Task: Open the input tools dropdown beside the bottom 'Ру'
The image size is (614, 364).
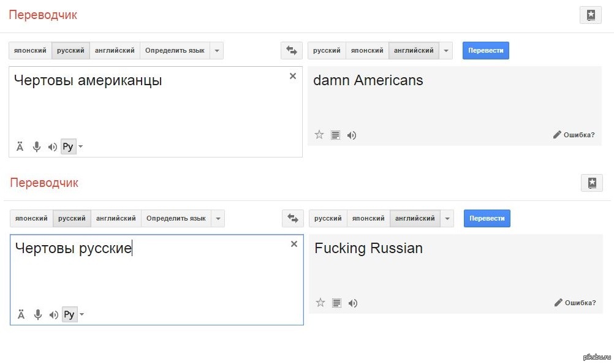Action: (82, 314)
